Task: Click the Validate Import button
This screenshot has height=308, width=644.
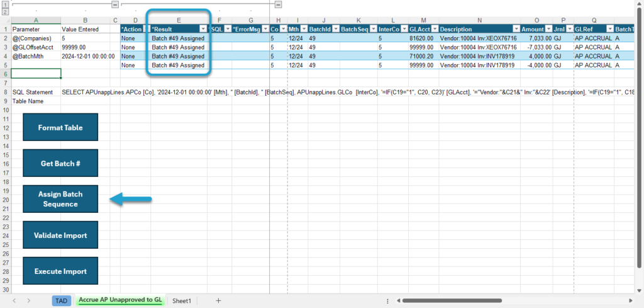Action: [60, 235]
